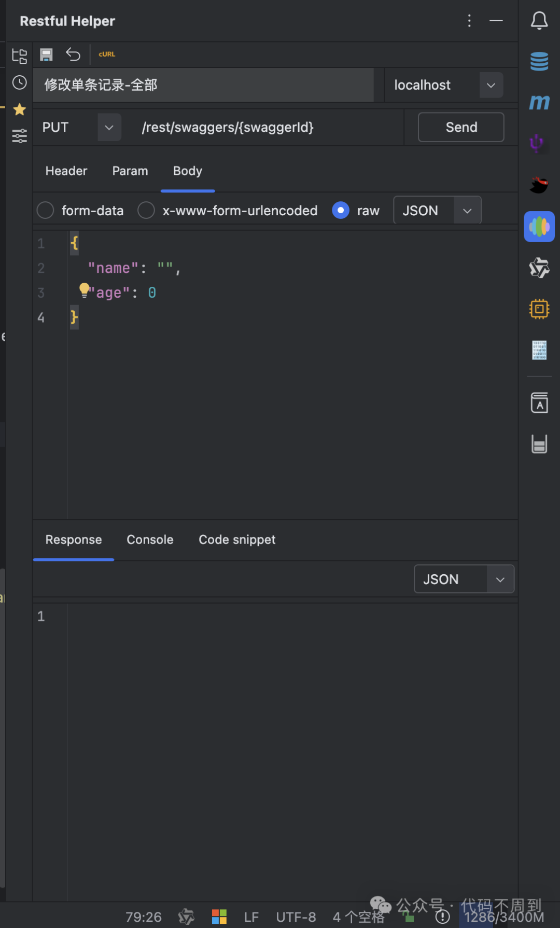Save the current request with the floppy icon
This screenshot has height=928, width=560.
pyautogui.click(x=47, y=54)
